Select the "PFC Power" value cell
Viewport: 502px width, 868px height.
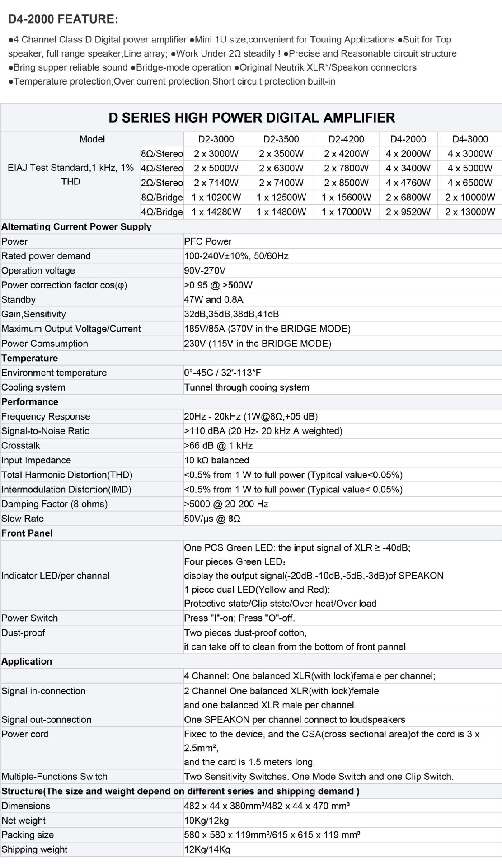pyautogui.click(x=208, y=241)
